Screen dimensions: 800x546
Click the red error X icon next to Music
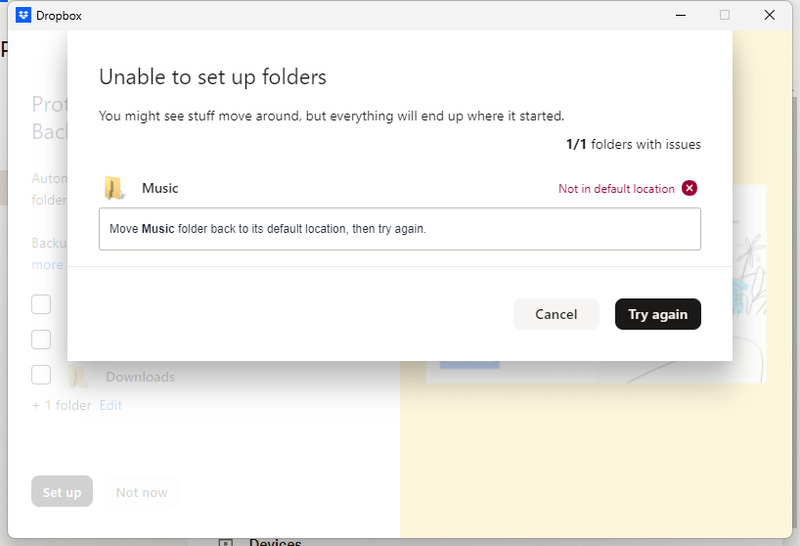tap(689, 188)
